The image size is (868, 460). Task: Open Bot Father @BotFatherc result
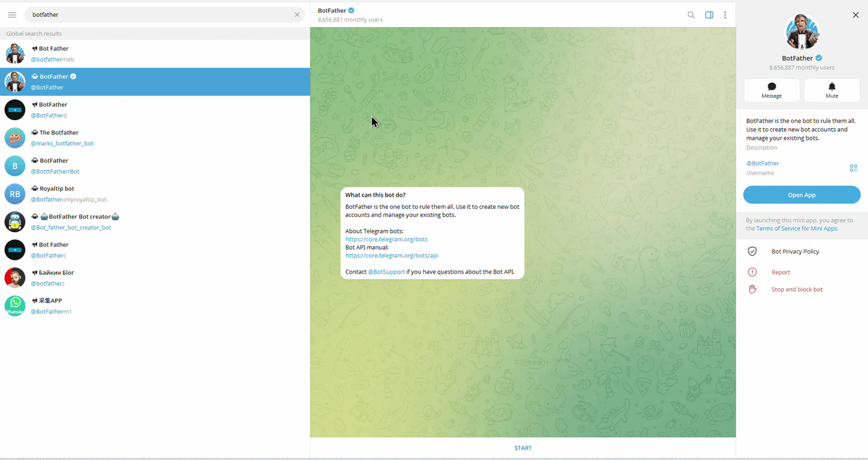155,250
